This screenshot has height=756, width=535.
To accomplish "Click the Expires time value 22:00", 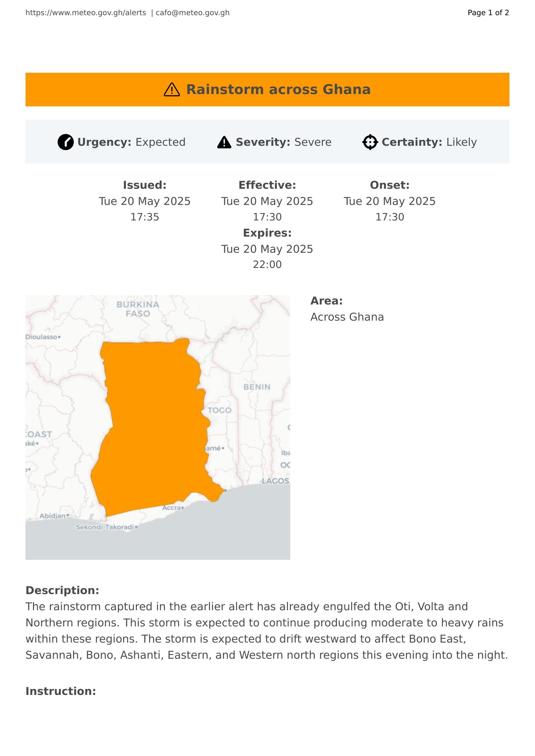I will point(267,264).
